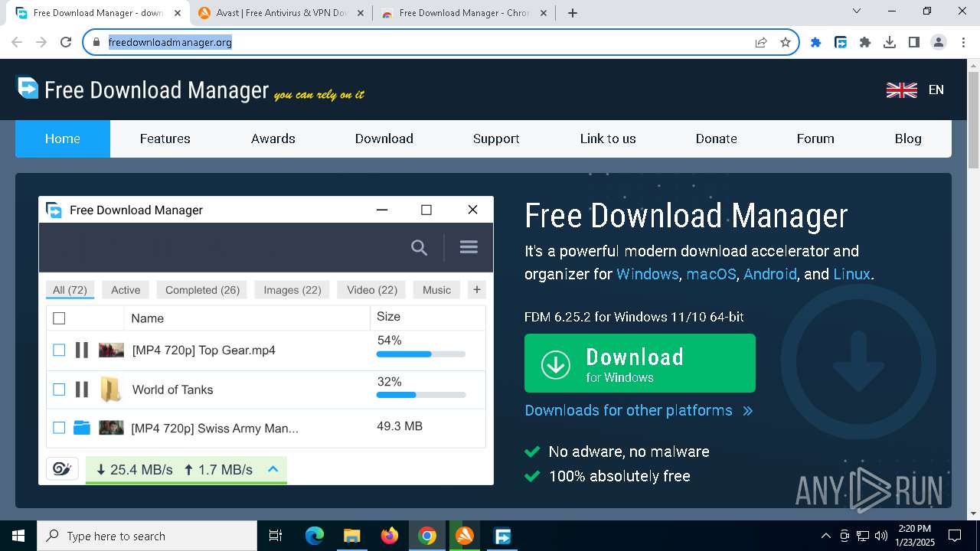This screenshot has height=551, width=980.
Task: Expand the speed panel with the up chevron
Action: (x=273, y=469)
